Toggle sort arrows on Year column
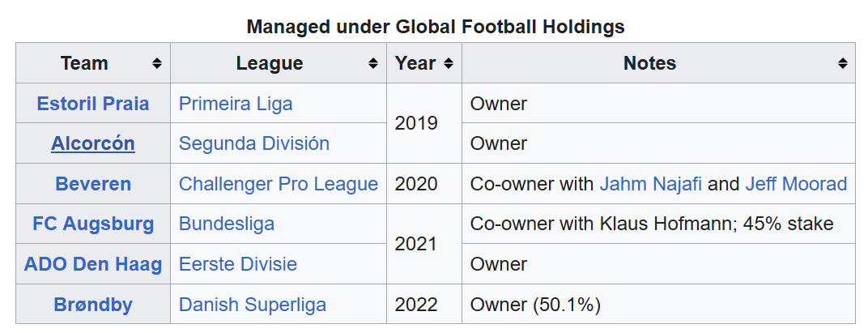This screenshot has height=333, width=868. pyautogui.click(x=449, y=63)
